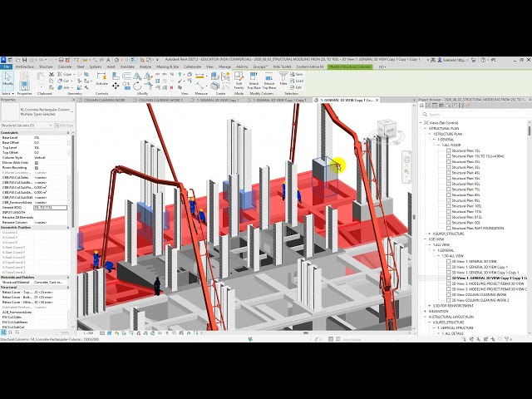Click the Save icon in quick access toolbar
Viewport: 532px width, 399px height.
pos(24,60)
